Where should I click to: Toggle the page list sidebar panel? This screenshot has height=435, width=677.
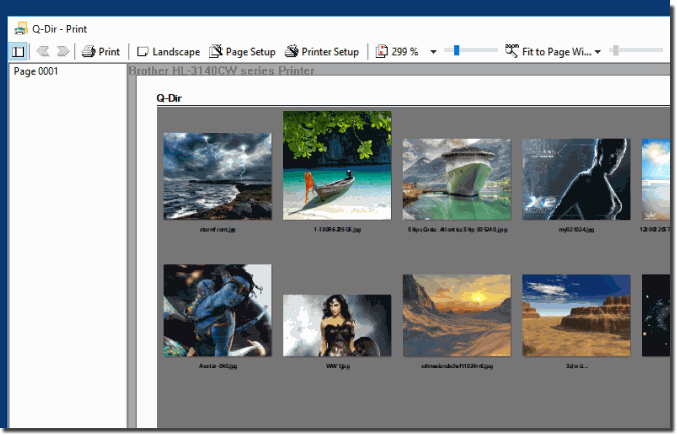tap(18, 52)
